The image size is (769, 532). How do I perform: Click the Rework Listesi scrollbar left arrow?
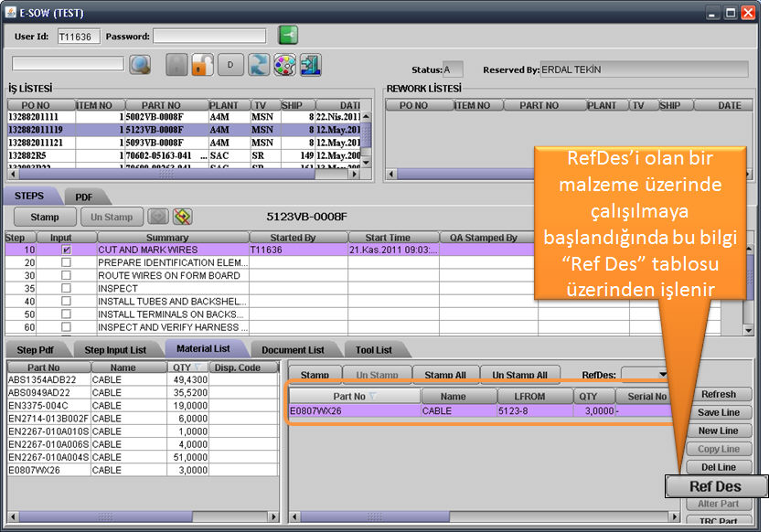click(x=390, y=174)
